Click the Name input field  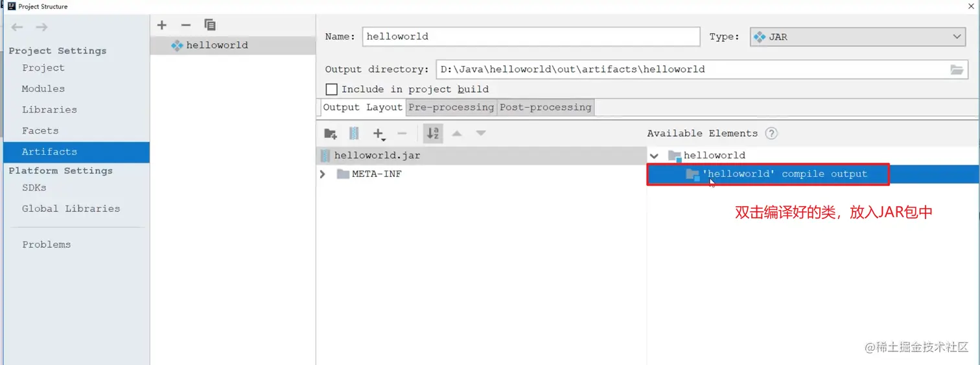pyautogui.click(x=531, y=37)
